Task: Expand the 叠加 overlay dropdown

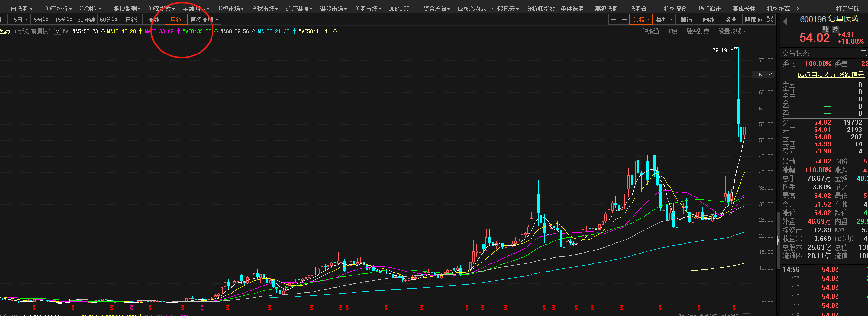Action: (664, 20)
